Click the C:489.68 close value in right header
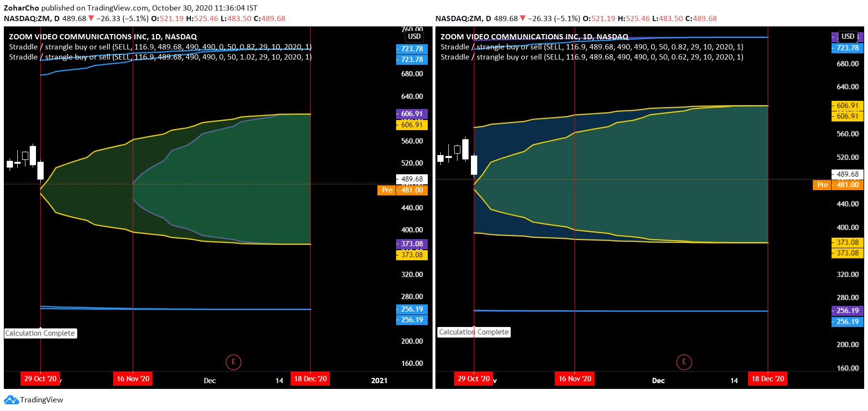 [701, 18]
